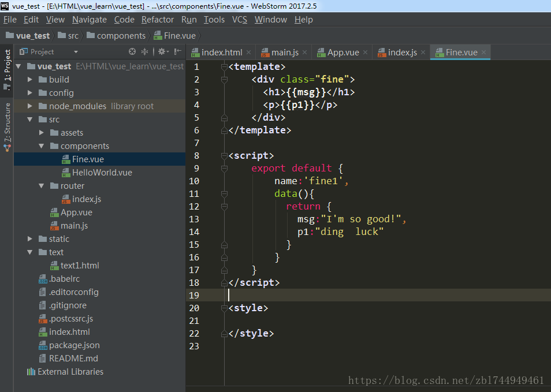Screen dimensions: 551x392
Task: Toggle the 1: Project tool window
Action: coord(7,70)
